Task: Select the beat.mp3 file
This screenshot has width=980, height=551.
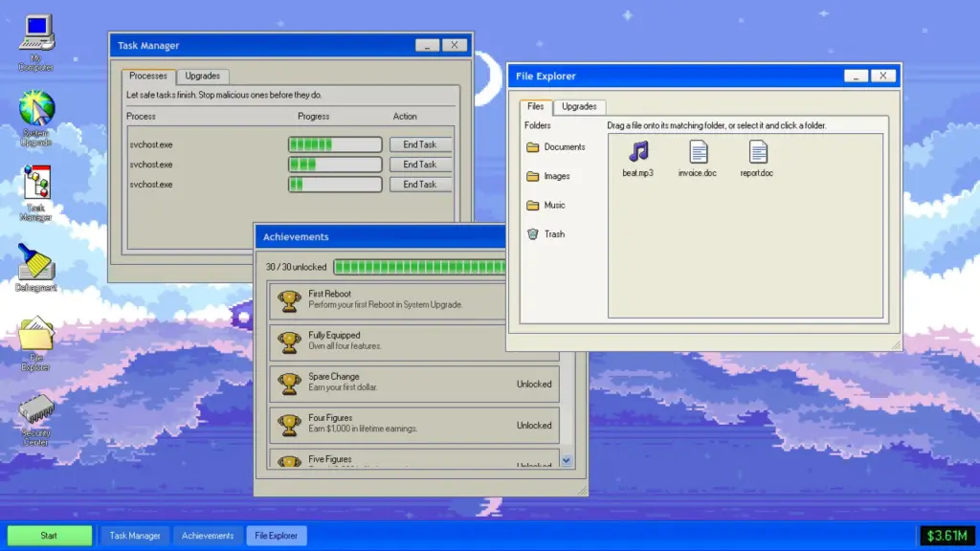Action: [637, 159]
